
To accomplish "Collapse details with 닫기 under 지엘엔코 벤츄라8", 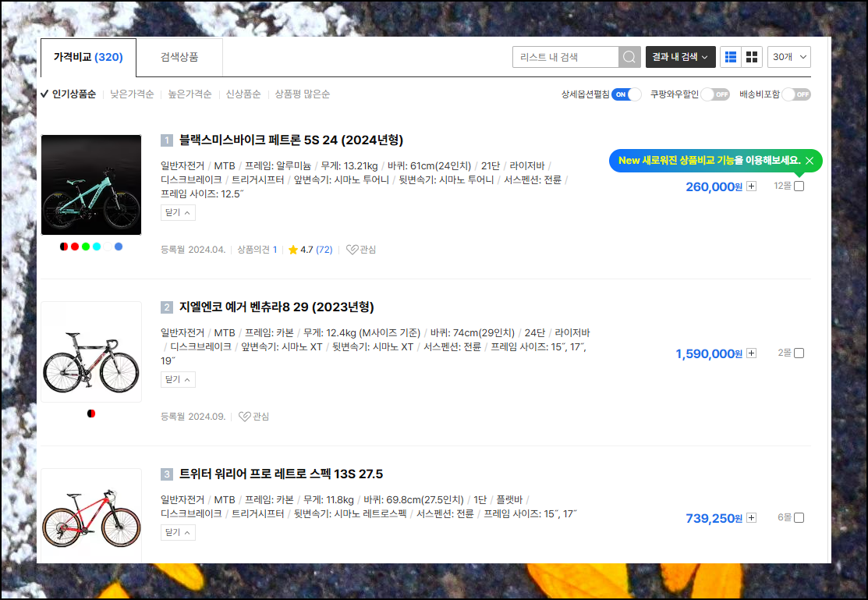I will [x=178, y=379].
